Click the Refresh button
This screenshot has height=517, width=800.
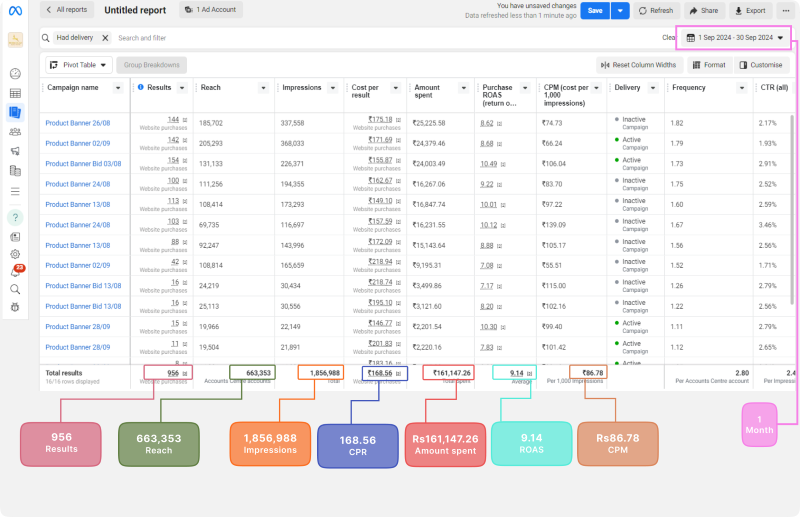click(x=655, y=10)
